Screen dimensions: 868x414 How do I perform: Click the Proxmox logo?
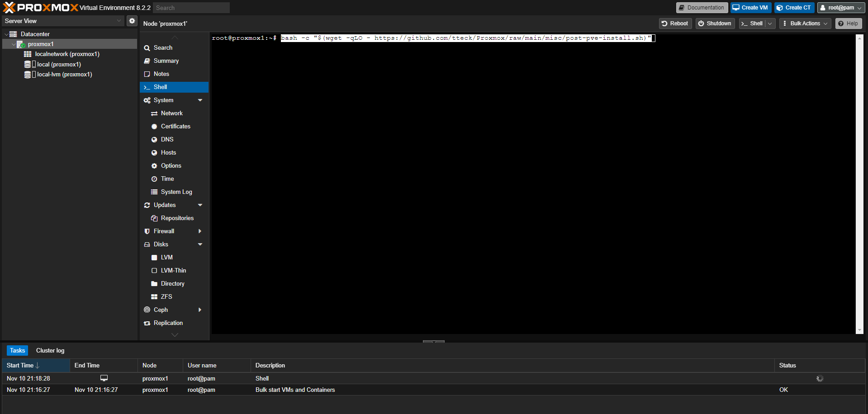(41, 8)
